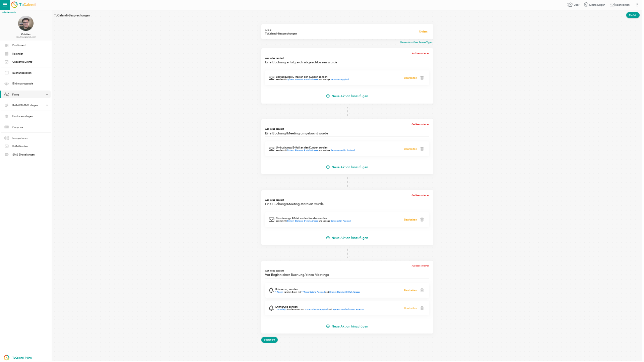The image size is (644, 362).
Task: Click the 1 Tag(e) reminder bell icon
Action: (271, 291)
